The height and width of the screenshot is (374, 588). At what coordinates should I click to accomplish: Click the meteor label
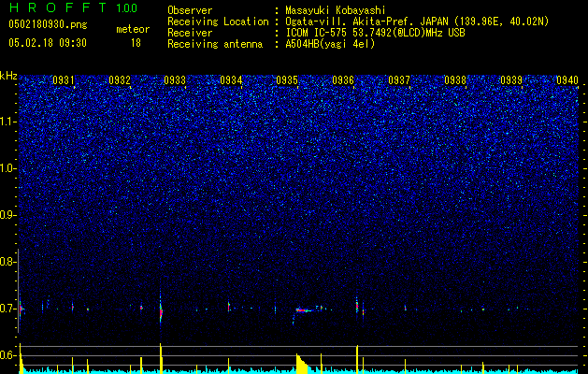[133, 29]
